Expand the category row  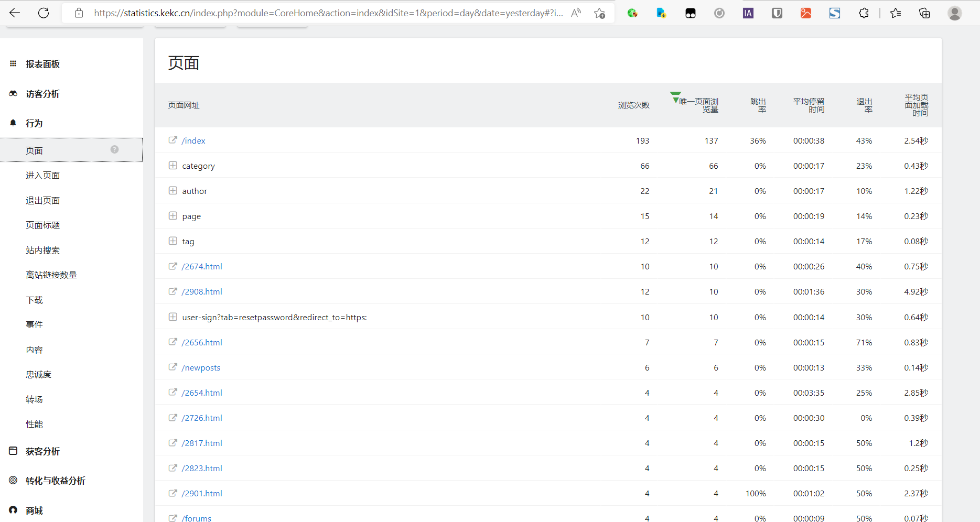pyautogui.click(x=173, y=166)
